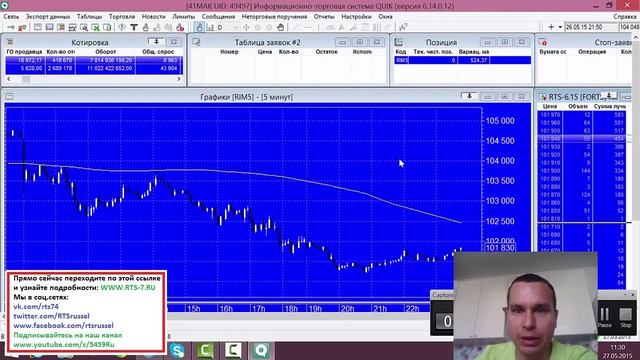Click the Графики RIM5 window title icon
This screenshot has width=640, height=360.
[x=9, y=97]
